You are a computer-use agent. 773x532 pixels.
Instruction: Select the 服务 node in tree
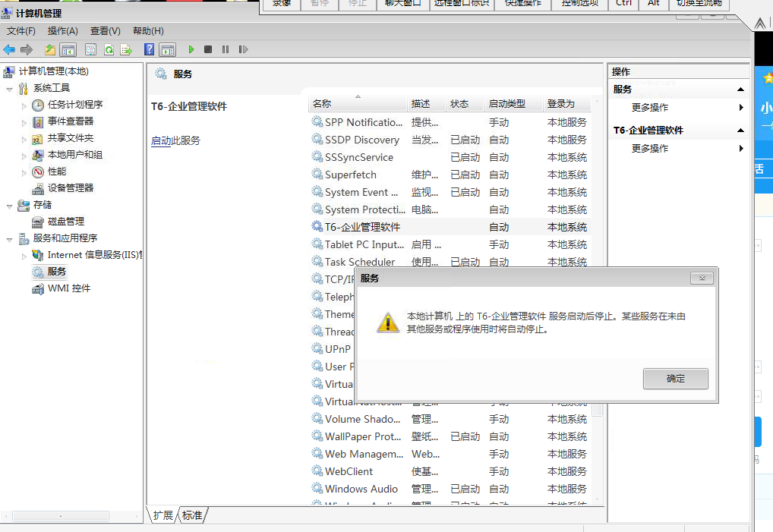pyautogui.click(x=49, y=272)
